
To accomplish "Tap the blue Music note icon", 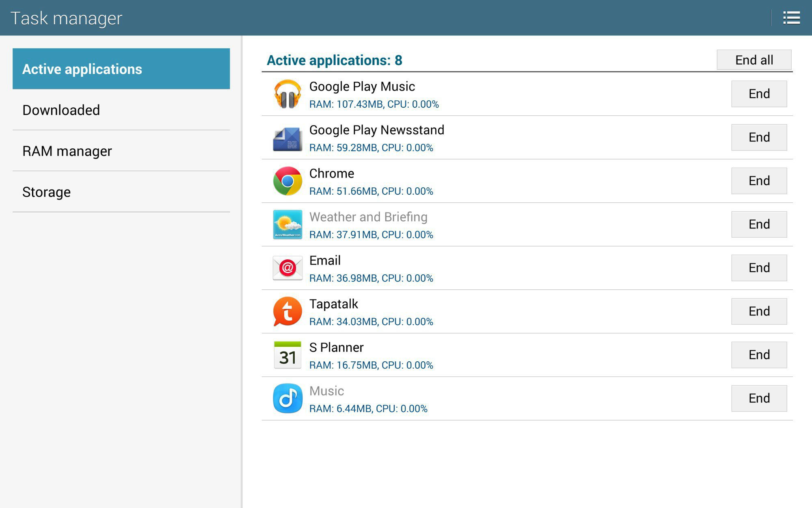I will pos(287,398).
